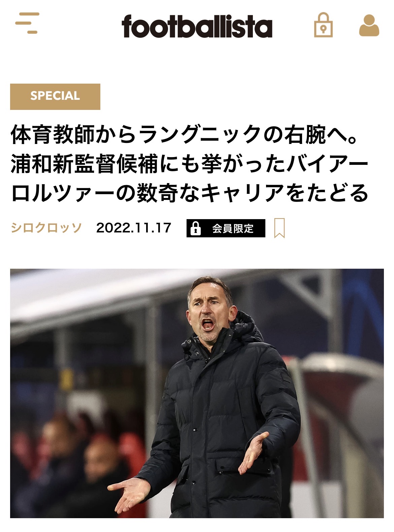Open the gold padlock membership icon
Screen dimensions: 394x532
(x=323, y=25)
